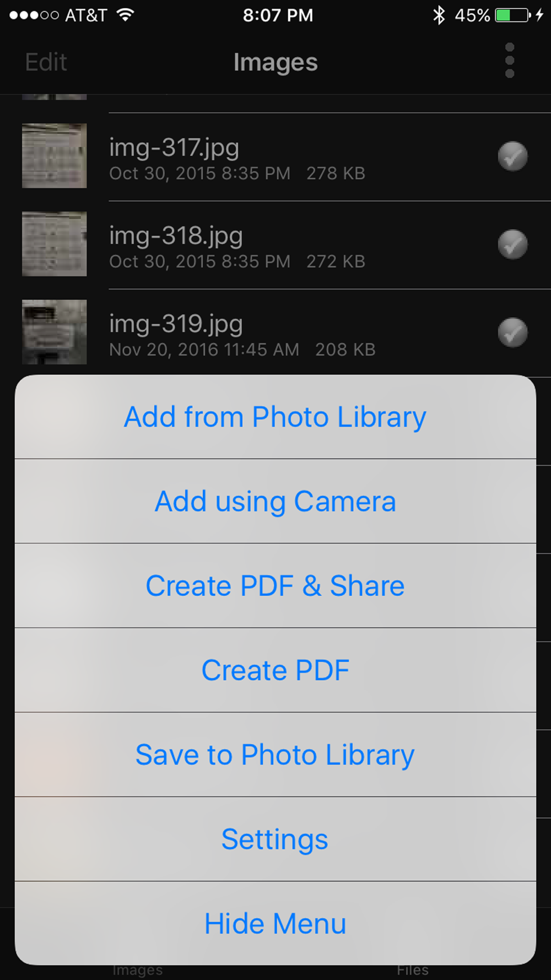Tap the Bluetooth status icon

(439, 15)
